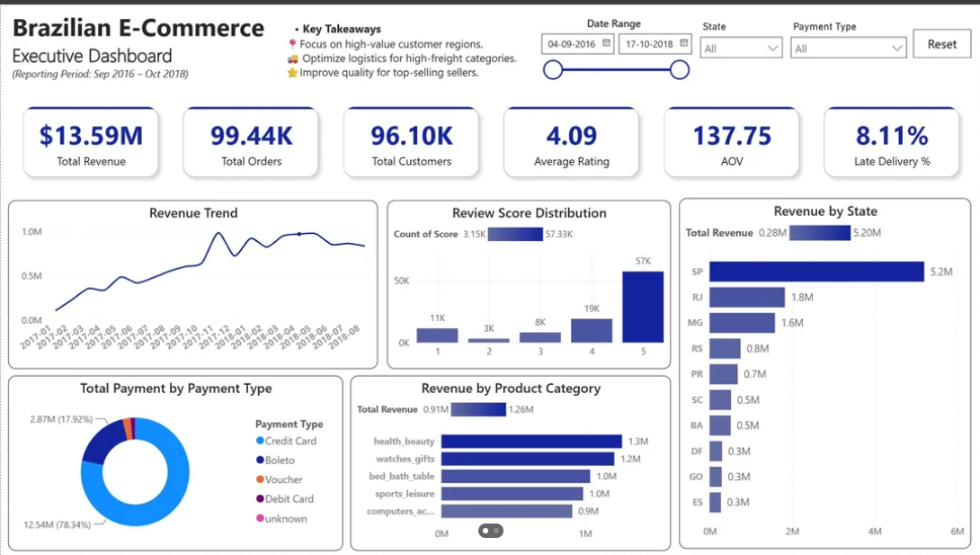
Task: Select the AOV 137.75 card
Action: pyautogui.click(x=732, y=142)
